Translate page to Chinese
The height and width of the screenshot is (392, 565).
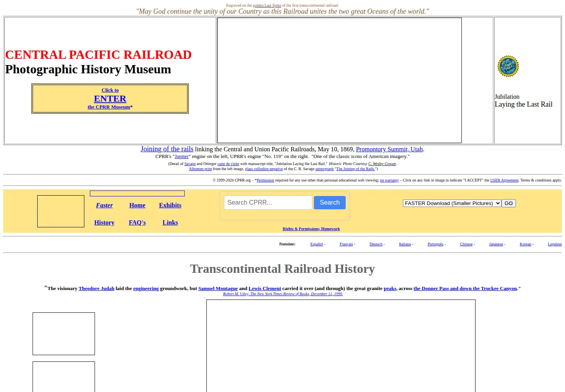pyautogui.click(x=466, y=244)
